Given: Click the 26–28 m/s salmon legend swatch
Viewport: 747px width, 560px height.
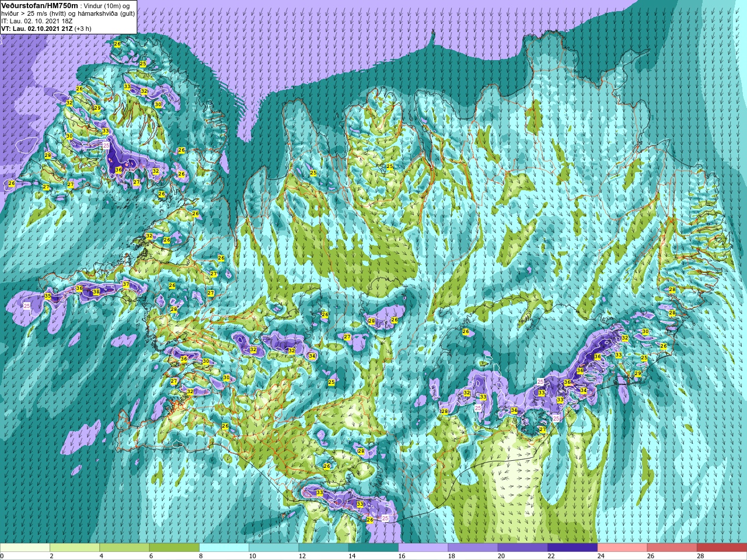Looking at the screenshot, I should pos(672,548).
